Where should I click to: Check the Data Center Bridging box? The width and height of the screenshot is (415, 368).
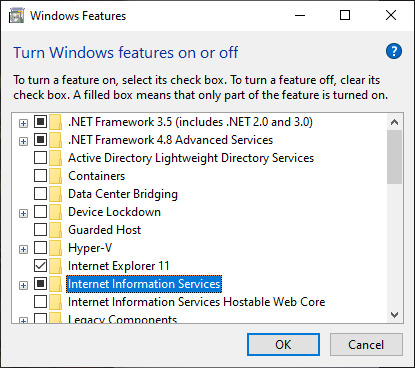click(40, 194)
